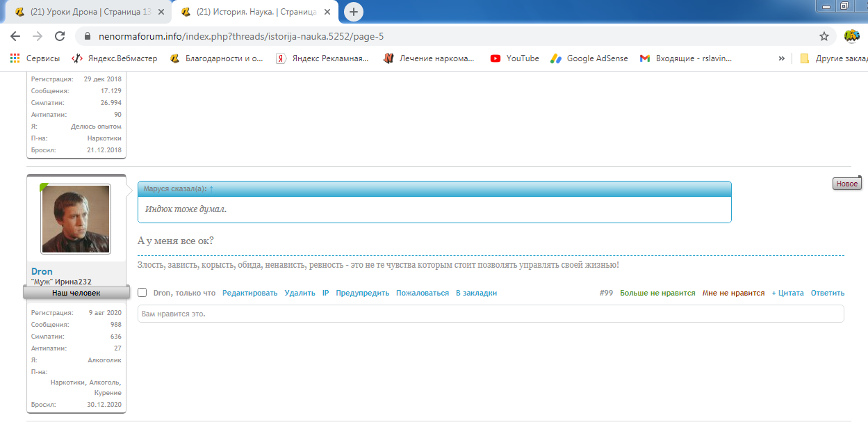Open the YouTube bookmark
Screen dimensions: 868x427
pyautogui.click(x=514, y=58)
